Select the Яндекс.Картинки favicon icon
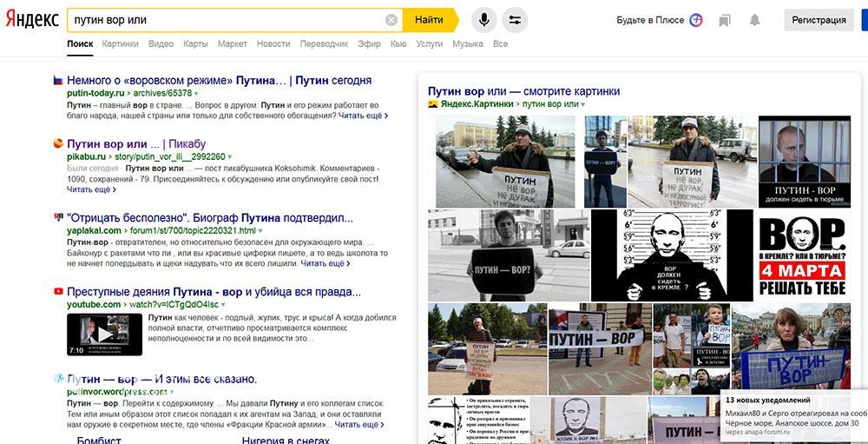Viewport: 868px width, 444px height. tap(433, 104)
